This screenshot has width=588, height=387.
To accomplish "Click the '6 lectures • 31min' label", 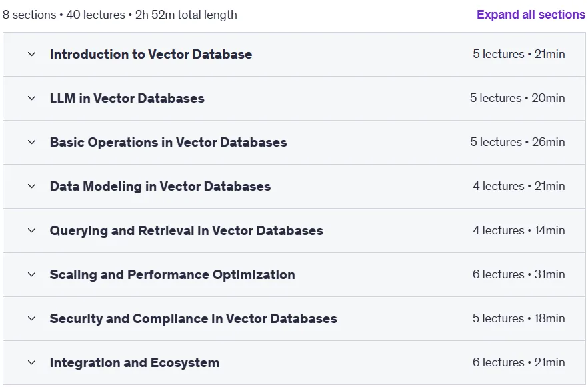I will pyautogui.click(x=519, y=274).
